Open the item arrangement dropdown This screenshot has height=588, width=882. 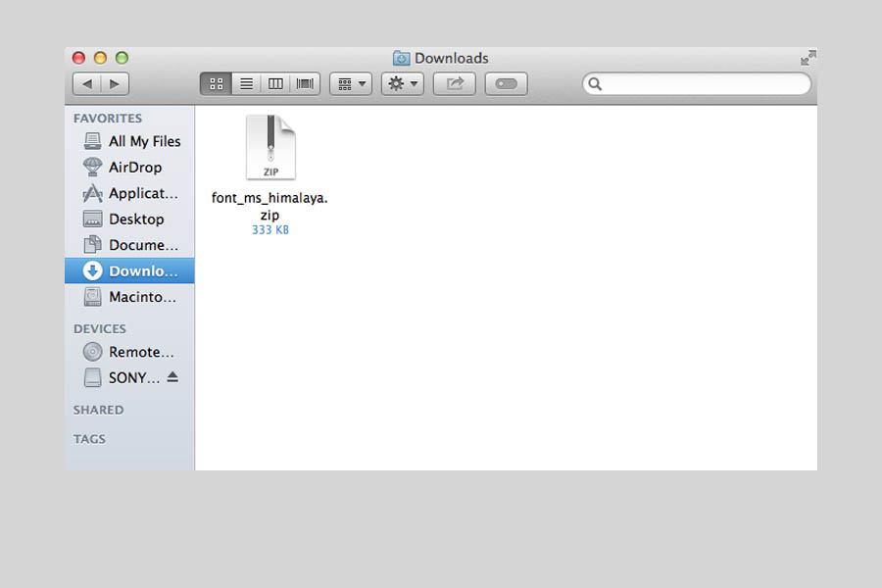pos(351,84)
